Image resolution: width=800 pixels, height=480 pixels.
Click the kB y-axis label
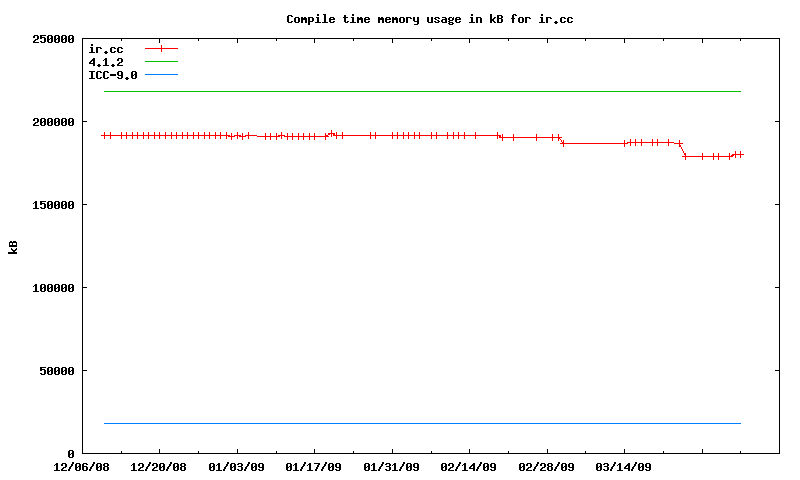pyautogui.click(x=13, y=246)
